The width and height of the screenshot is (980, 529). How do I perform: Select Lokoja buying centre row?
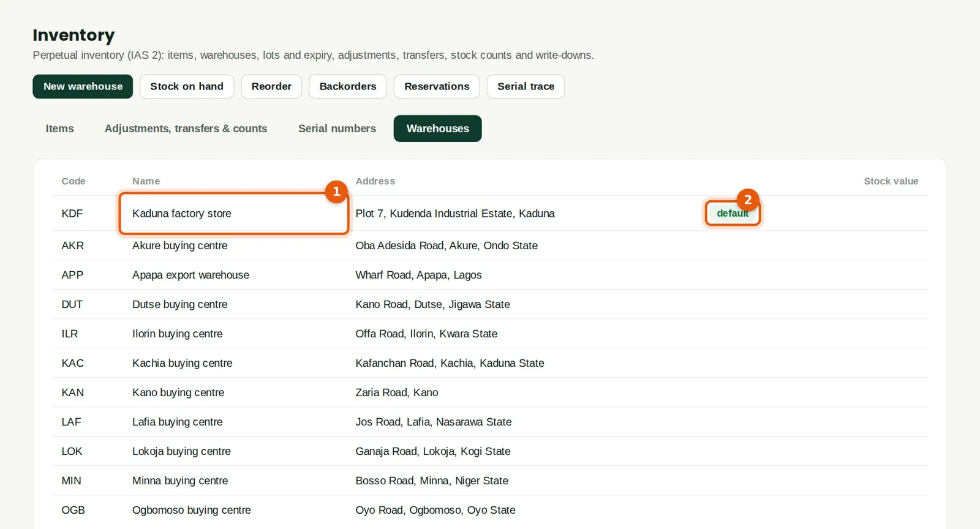click(490, 451)
